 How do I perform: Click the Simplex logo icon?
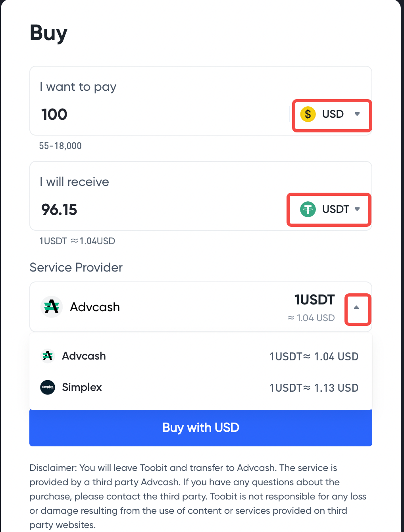(48, 387)
